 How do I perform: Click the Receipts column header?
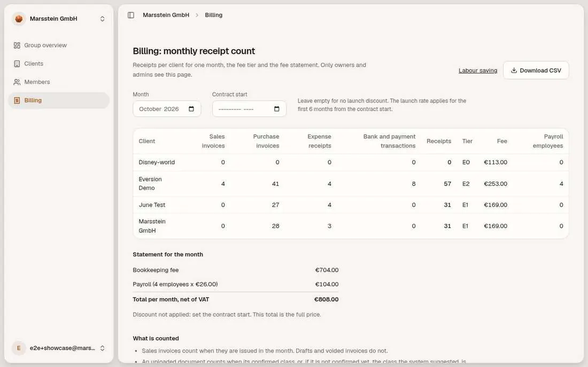click(439, 142)
